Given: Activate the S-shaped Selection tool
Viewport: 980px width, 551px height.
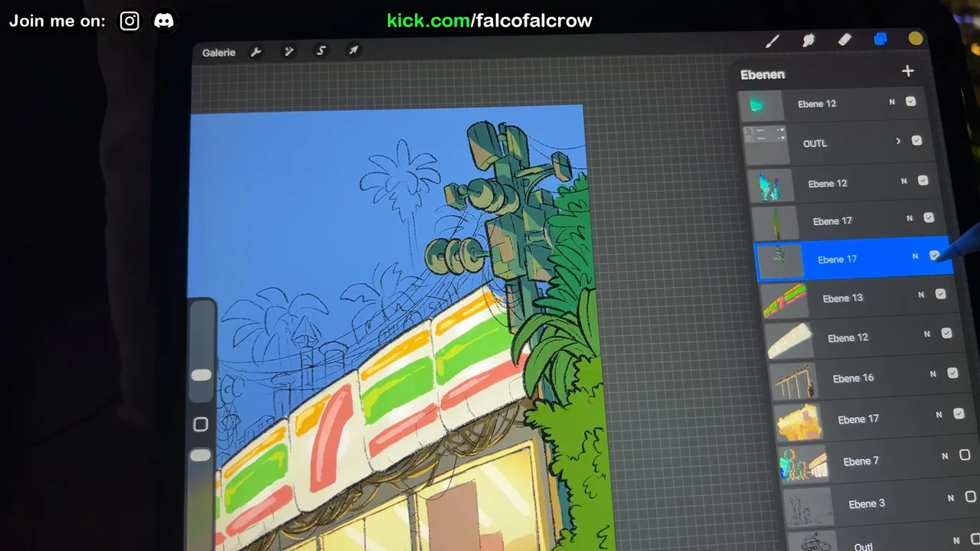Looking at the screenshot, I should click(x=322, y=51).
